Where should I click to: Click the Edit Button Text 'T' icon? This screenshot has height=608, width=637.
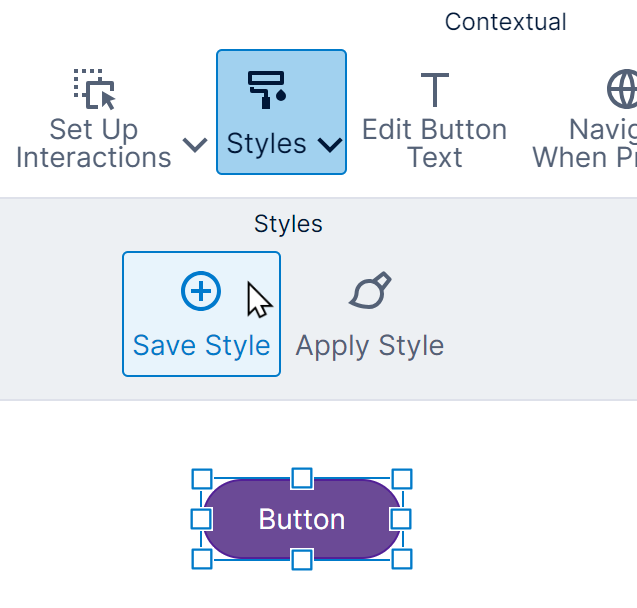(x=434, y=90)
